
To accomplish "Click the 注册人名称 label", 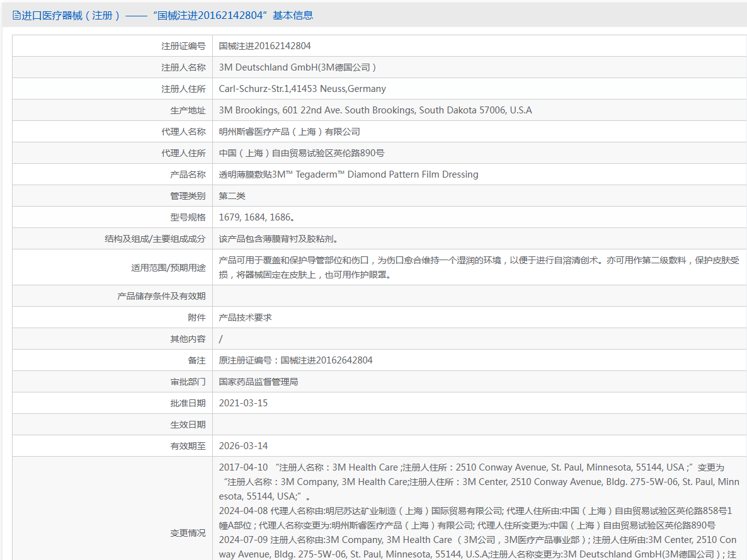I will [x=183, y=67].
